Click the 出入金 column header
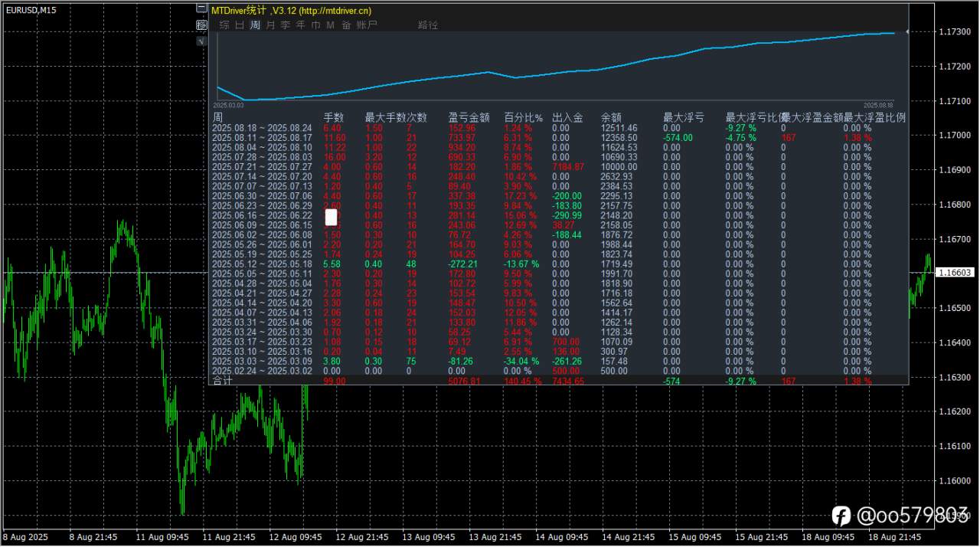980x547 pixels. (x=567, y=118)
